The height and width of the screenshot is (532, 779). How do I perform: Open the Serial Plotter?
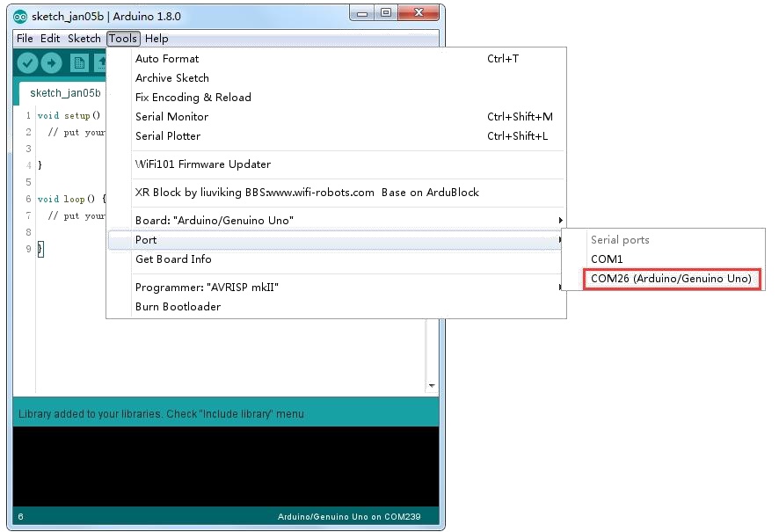click(337, 136)
